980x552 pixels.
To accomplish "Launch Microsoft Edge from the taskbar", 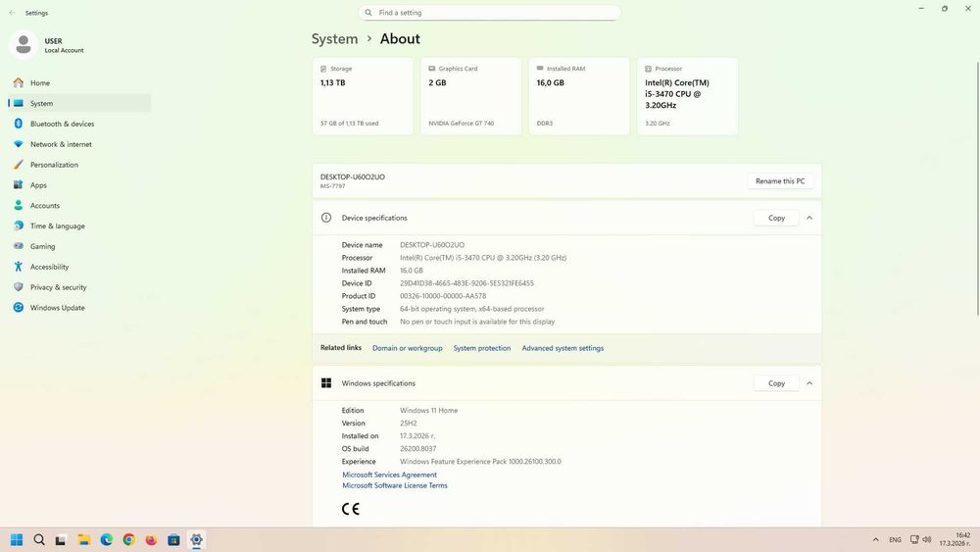I will (x=106, y=539).
